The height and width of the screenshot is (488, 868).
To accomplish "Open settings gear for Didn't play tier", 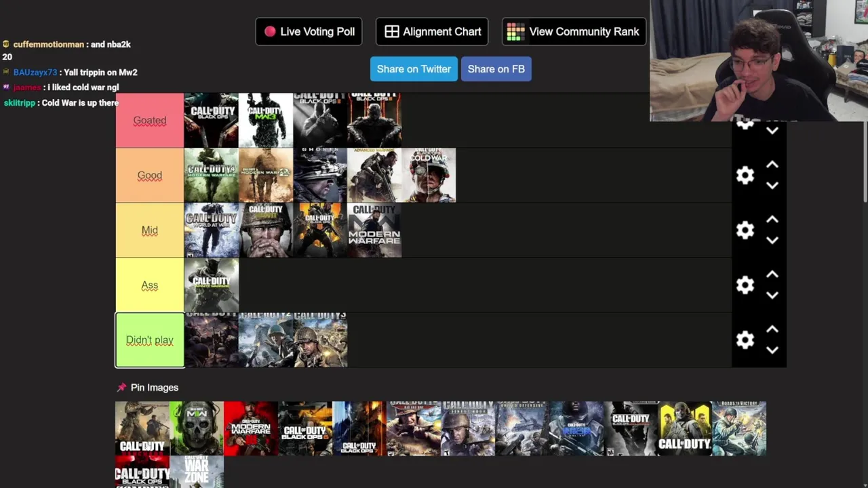I will point(745,340).
